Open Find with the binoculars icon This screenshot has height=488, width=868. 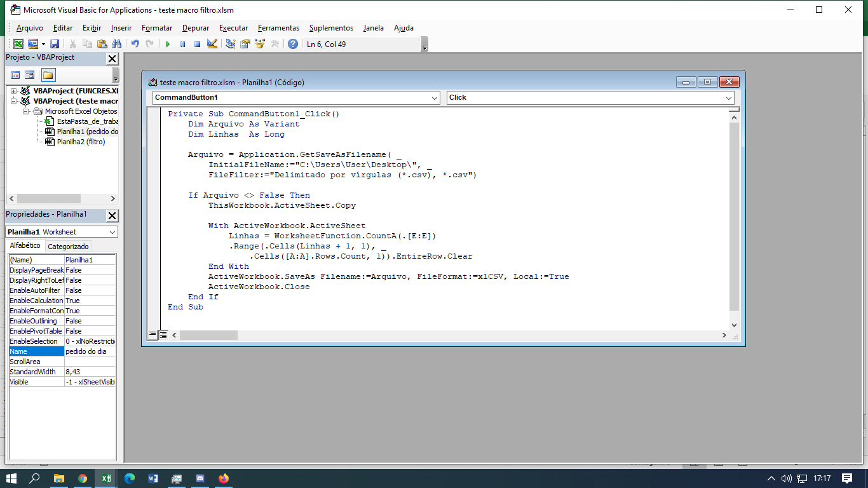(116, 44)
